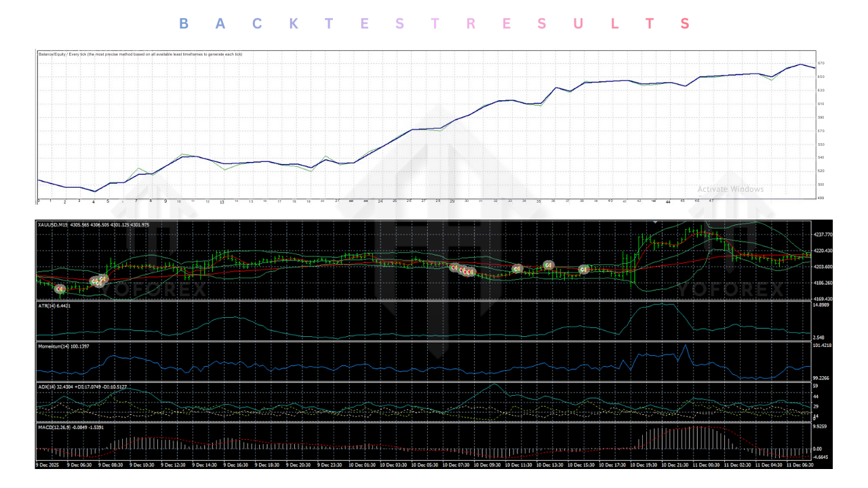This screenshot has height=488, width=868.
Task: Click the leftmost trade arrow marker on the chart
Action: 59,289
